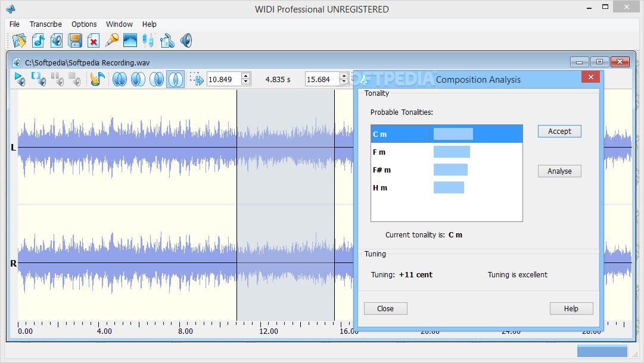Click the 4.00 mark on the timeline ruler
The height and width of the screenshot is (363, 644).
104,331
